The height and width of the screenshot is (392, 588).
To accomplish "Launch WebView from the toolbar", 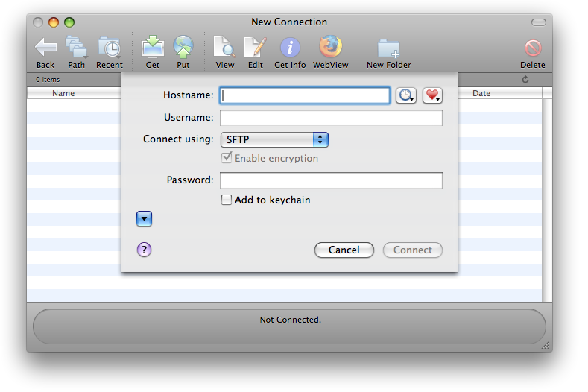I will (x=330, y=48).
